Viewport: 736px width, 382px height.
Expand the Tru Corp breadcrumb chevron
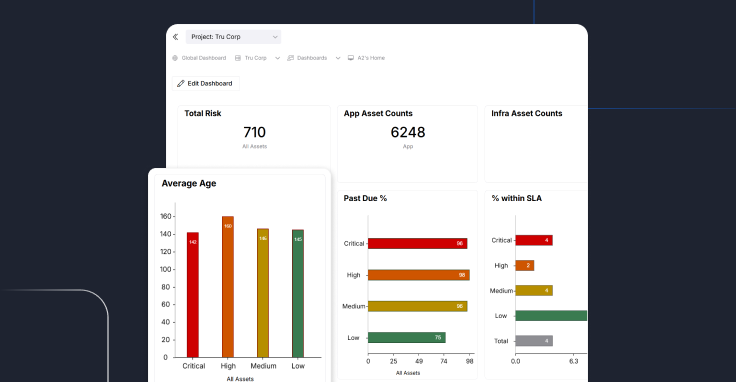[277, 58]
